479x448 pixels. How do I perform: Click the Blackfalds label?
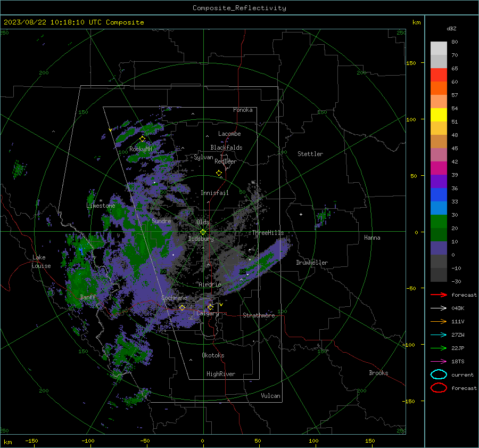click(x=226, y=148)
